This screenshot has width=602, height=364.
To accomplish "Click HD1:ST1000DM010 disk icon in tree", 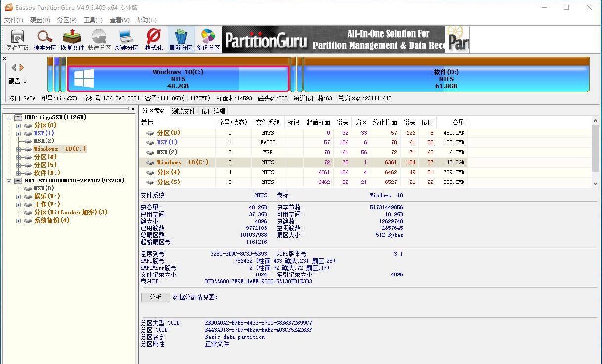I will click(x=18, y=181).
